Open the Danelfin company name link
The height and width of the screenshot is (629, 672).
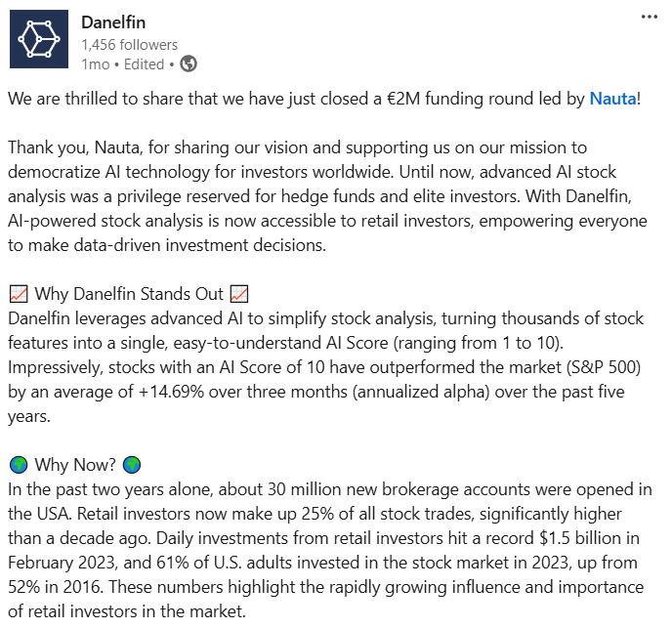(121, 21)
